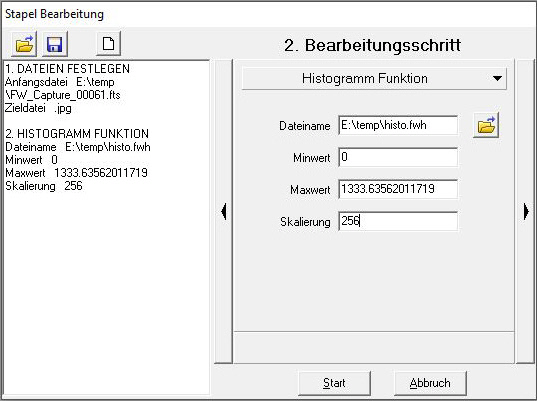This screenshot has height=401, width=537.
Task: Open batch file via folder icon
Action: pyautogui.click(x=24, y=44)
